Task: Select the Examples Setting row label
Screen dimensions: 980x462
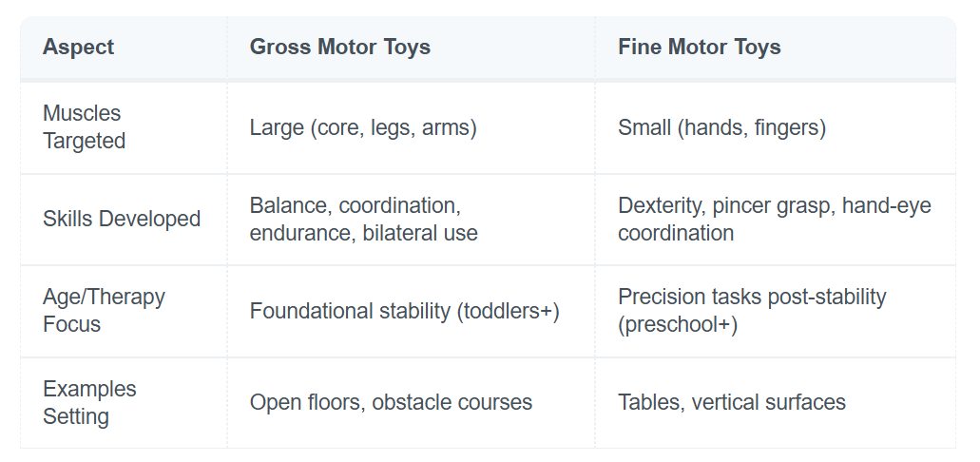Action: tap(89, 403)
